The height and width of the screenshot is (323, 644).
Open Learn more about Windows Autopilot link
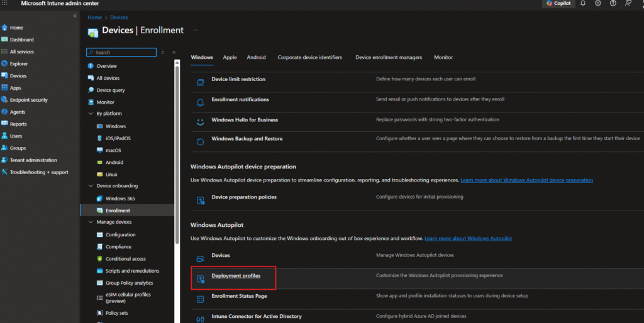pos(468,239)
